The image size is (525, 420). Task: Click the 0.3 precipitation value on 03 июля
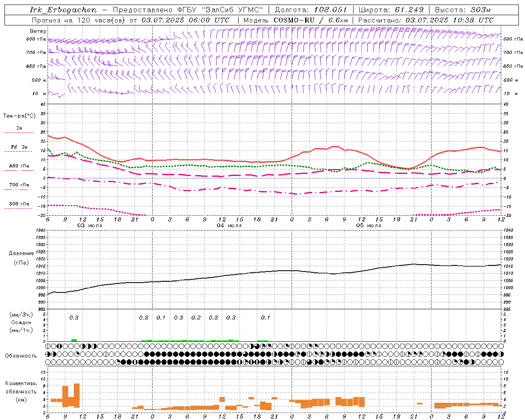74,318
